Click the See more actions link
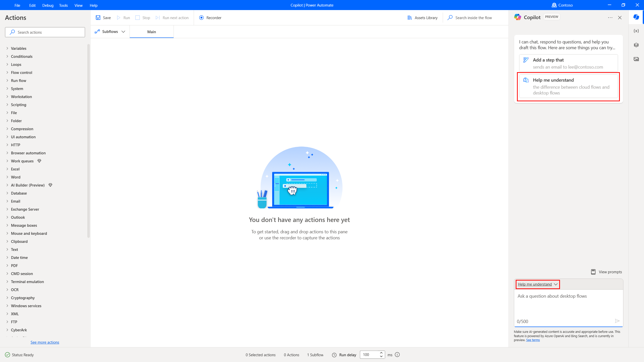644x362 pixels. pyautogui.click(x=45, y=342)
